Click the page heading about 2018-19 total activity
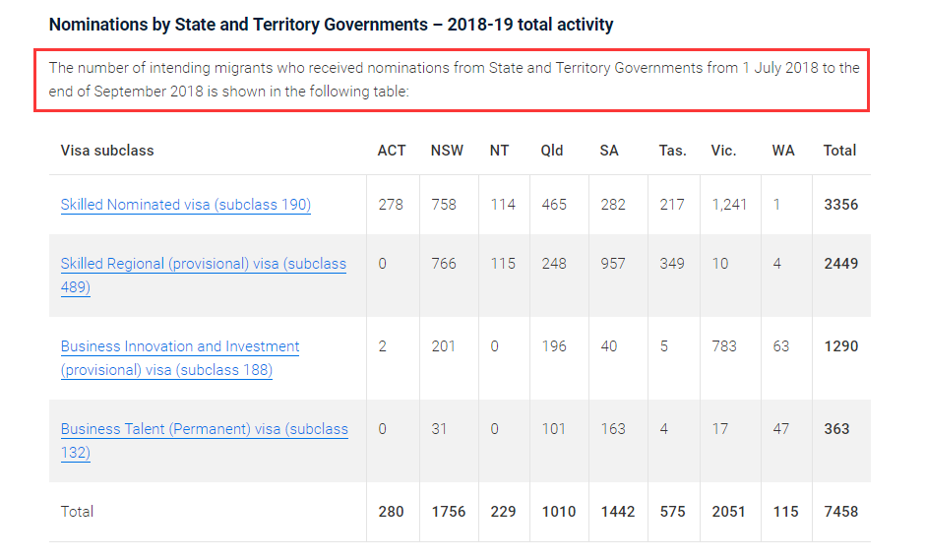 [x=331, y=25]
